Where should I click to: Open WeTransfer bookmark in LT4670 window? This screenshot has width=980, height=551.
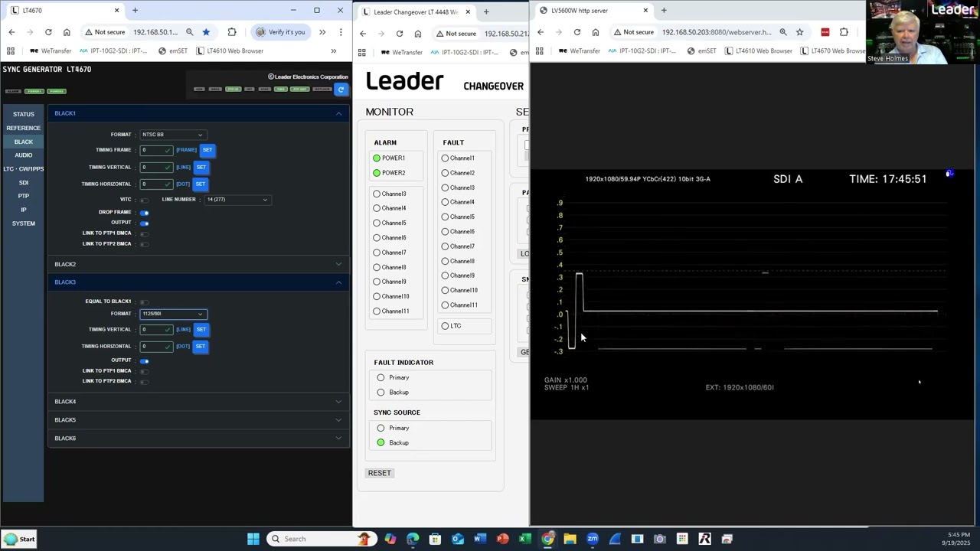(x=50, y=51)
